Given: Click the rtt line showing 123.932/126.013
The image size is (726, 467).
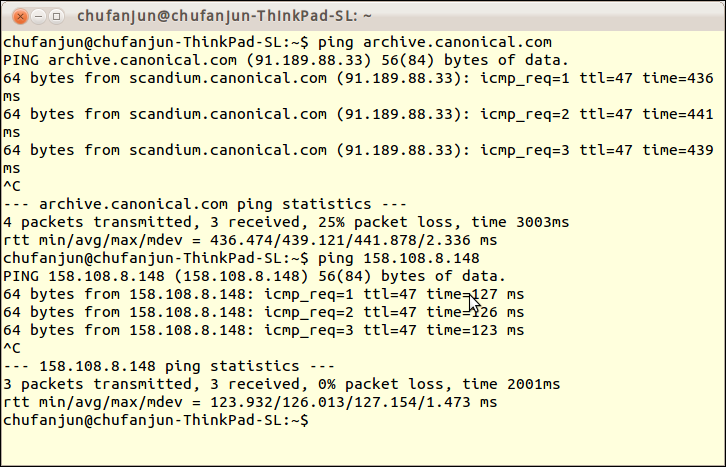Looking at the screenshot, I should coord(250,402).
